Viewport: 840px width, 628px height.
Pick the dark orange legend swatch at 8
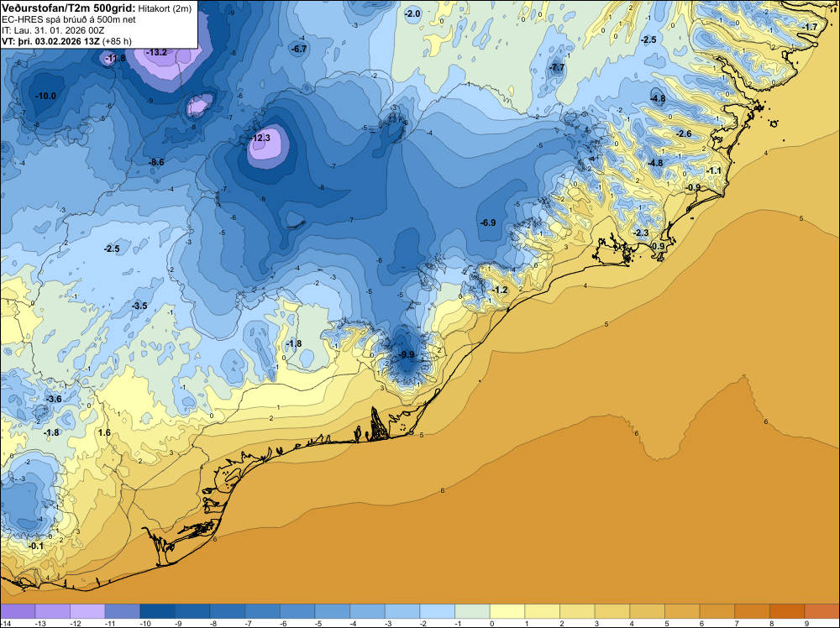[x=787, y=611]
